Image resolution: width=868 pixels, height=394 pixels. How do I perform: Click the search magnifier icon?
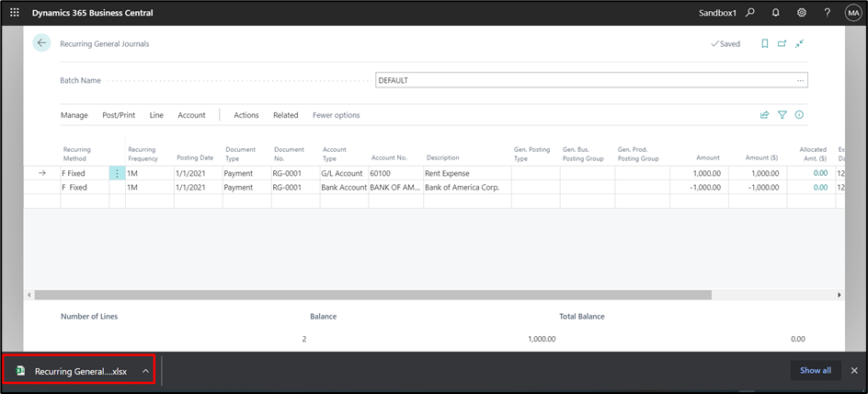click(x=750, y=12)
